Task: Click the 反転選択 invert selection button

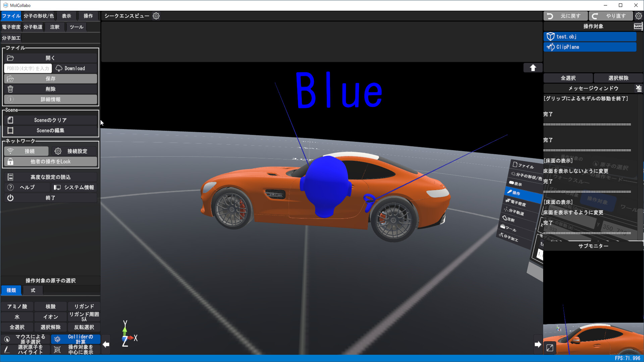Action: tap(84, 327)
